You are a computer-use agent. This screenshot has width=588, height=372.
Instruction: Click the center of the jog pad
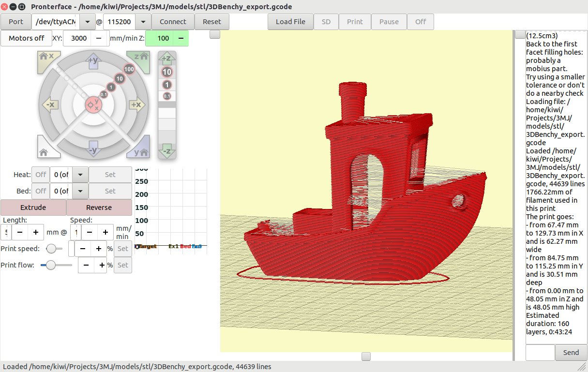[x=93, y=105]
